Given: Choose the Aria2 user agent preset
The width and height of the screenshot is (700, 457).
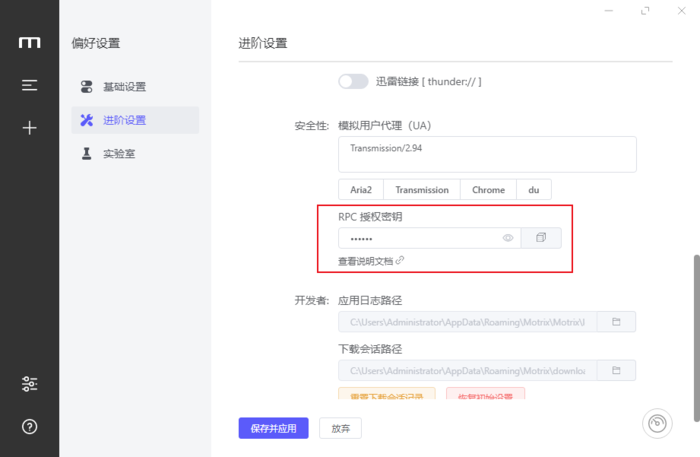Looking at the screenshot, I should pos(361,190).
